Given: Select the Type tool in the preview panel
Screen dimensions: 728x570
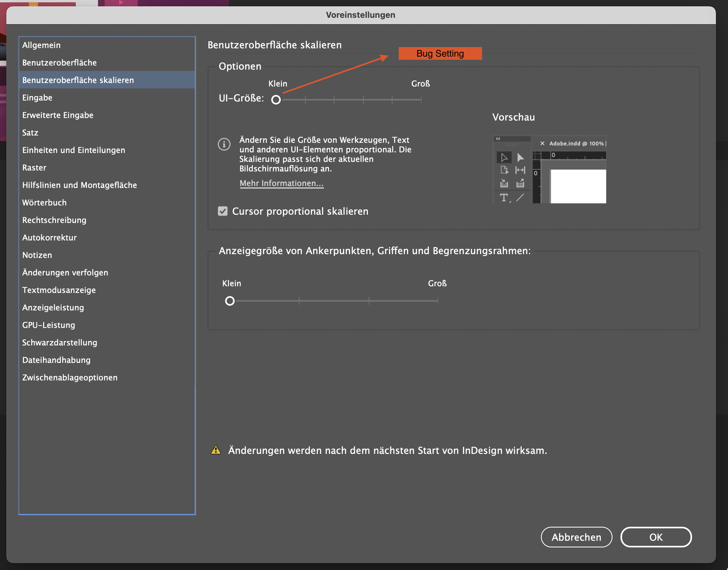Looking at the screenshot, I should 503,198.
